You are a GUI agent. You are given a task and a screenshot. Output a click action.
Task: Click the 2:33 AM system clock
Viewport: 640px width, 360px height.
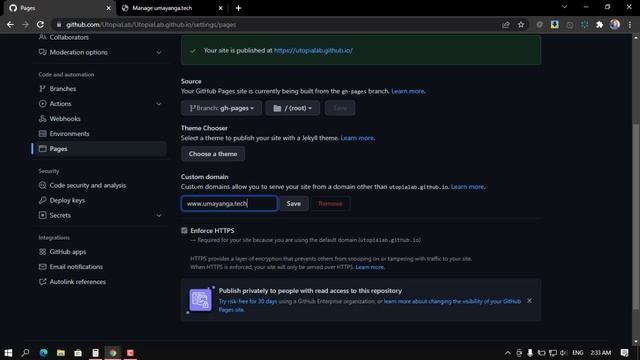600,353
